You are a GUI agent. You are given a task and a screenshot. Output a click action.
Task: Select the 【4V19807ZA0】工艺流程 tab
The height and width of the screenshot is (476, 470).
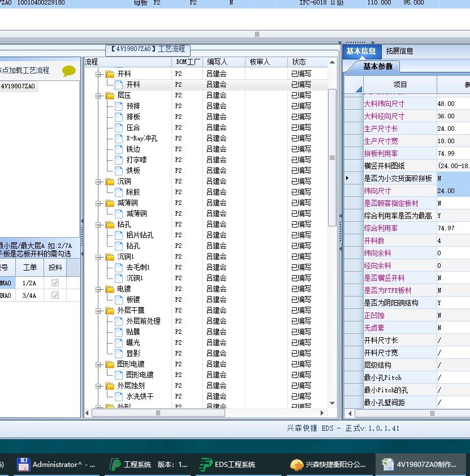[x=148, y=49]
